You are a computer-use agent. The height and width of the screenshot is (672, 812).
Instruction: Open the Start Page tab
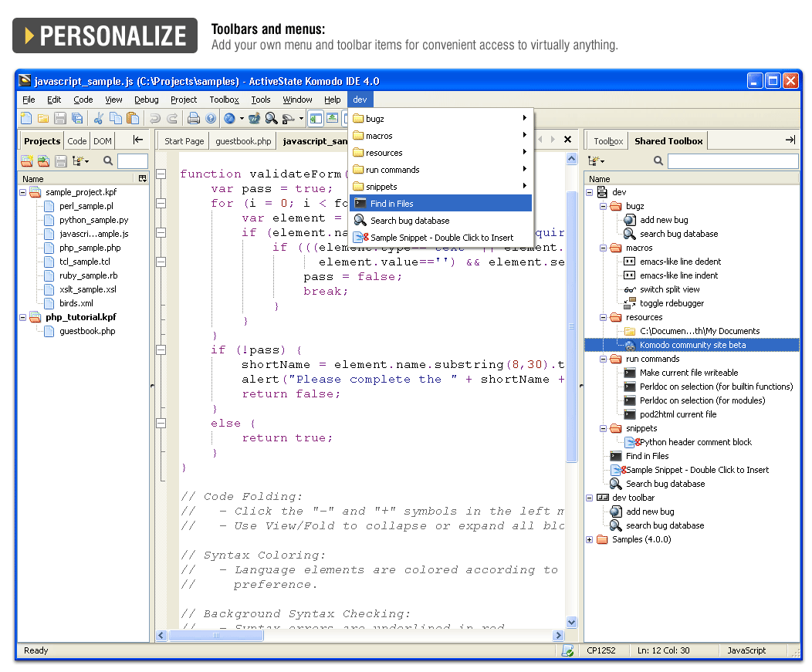point(184,141)
